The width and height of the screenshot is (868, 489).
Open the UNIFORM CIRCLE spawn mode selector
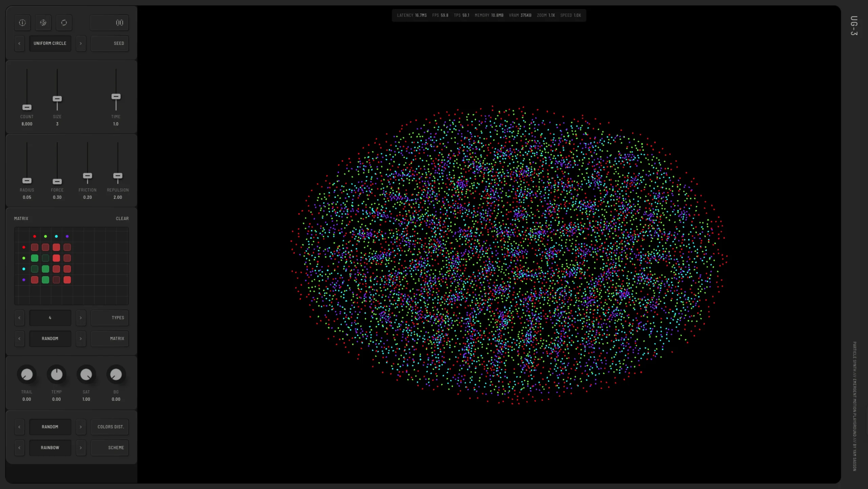(x=50, y=43)
